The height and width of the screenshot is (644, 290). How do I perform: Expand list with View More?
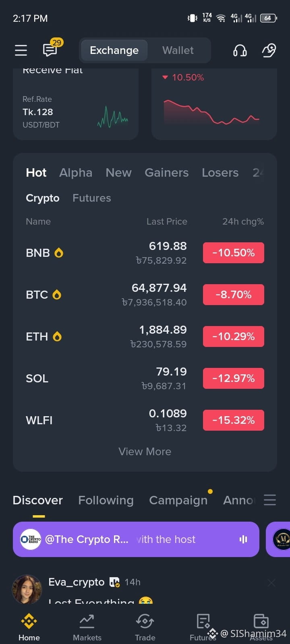click(145, 452)
